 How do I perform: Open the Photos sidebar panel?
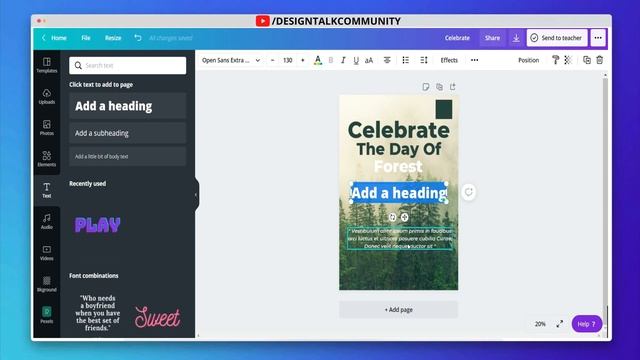[x=47, y=128]
